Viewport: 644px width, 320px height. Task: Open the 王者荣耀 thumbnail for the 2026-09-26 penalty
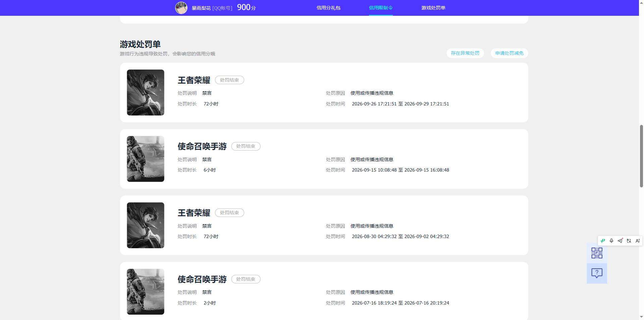click(146, 92)
